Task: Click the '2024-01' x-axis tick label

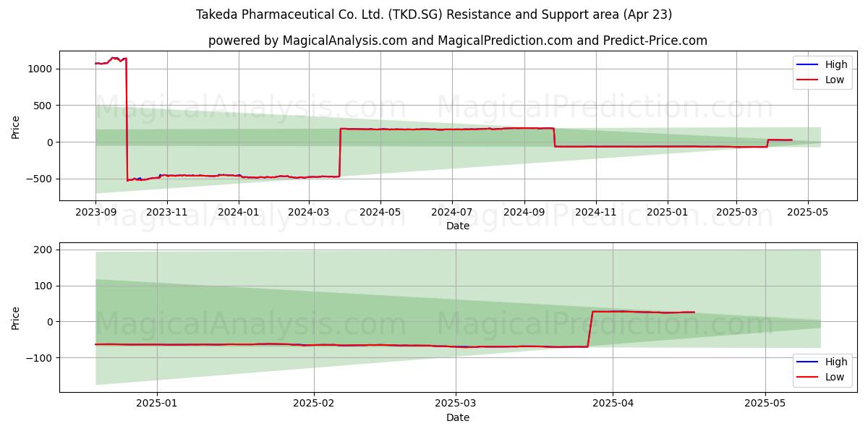Action: click(x=239, y=211)
